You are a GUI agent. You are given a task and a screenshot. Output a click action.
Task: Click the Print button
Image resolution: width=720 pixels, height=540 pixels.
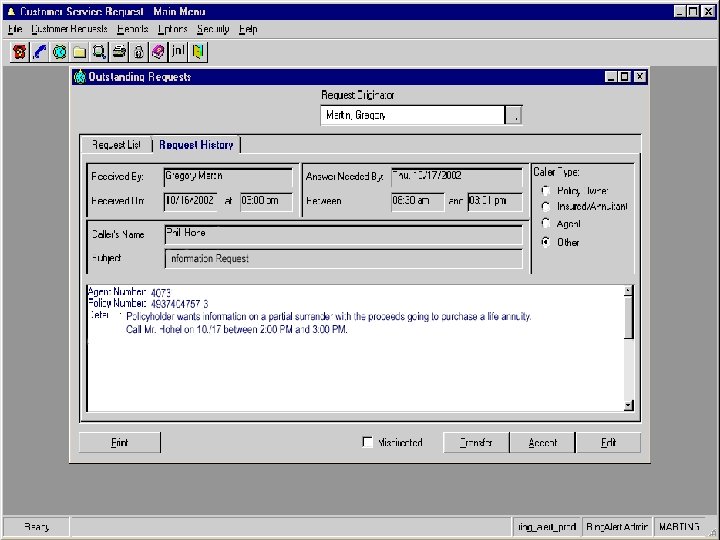click(120, 443)
